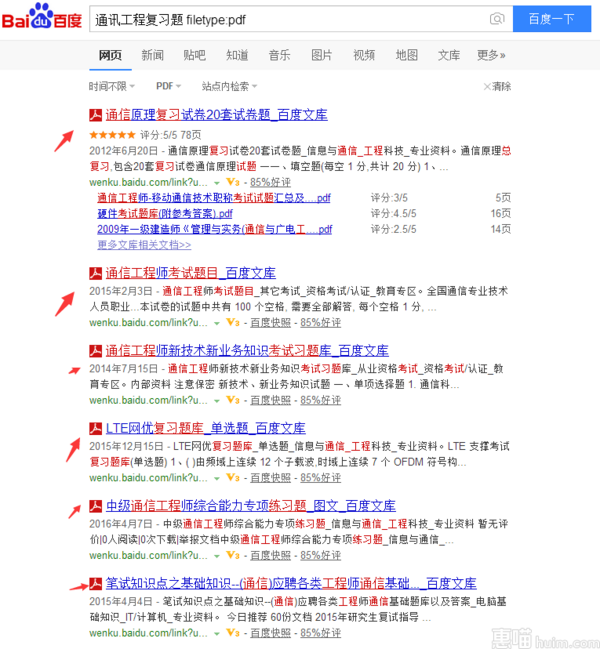Expand URL dropdown arrow in 笔试知识点 result
The height and width of the screenshot is (649, 600).
pyautogui.click(x=216, y=633)
